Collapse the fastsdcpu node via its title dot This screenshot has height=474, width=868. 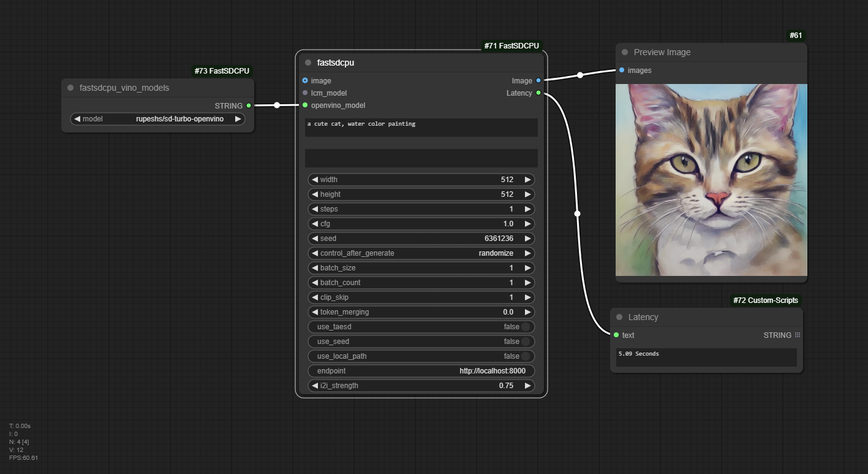(307, 62)
